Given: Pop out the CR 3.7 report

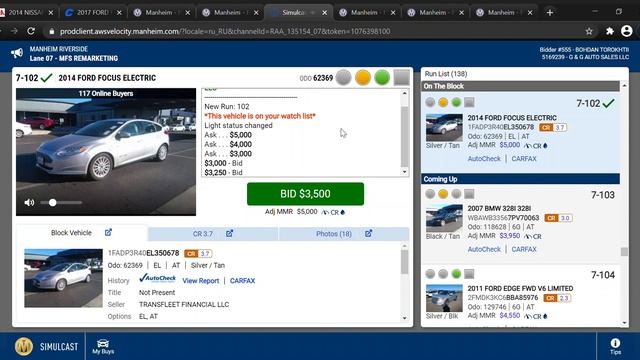Looking at the screenshot, I should [x=229, y=233].
